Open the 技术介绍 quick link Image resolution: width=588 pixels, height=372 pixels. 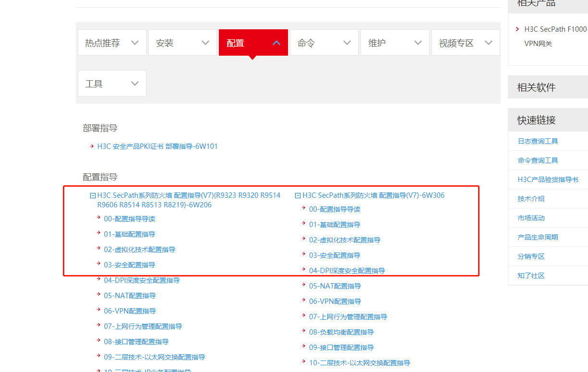coord(531,199)
